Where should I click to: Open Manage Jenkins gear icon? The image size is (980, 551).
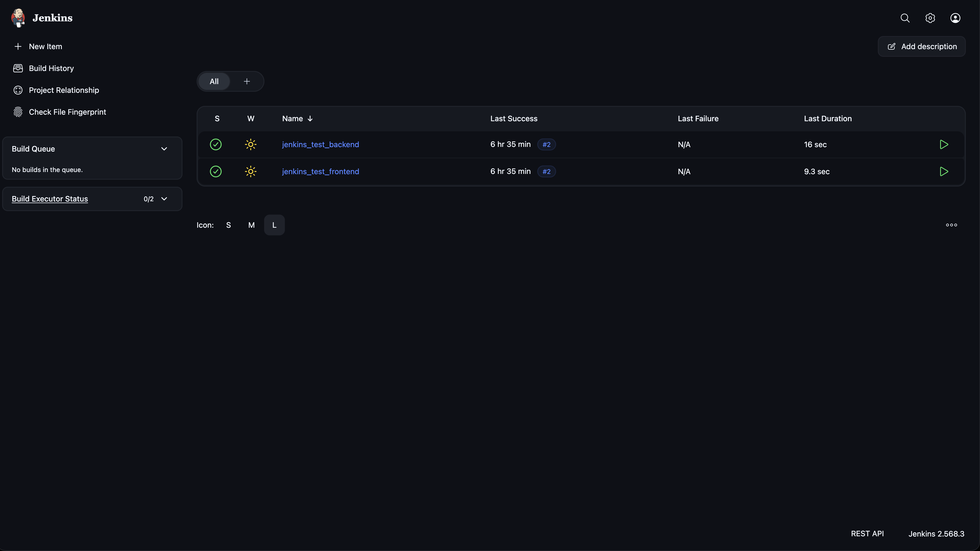930,18
